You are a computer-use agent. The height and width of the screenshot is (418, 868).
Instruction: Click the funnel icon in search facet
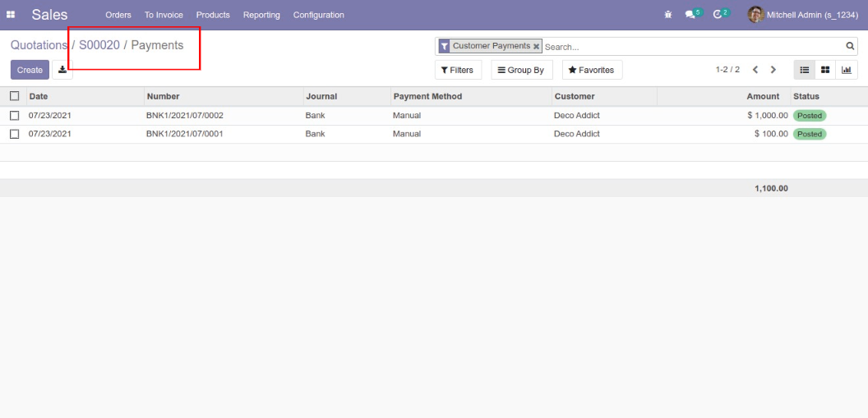(x=444, y=47)
